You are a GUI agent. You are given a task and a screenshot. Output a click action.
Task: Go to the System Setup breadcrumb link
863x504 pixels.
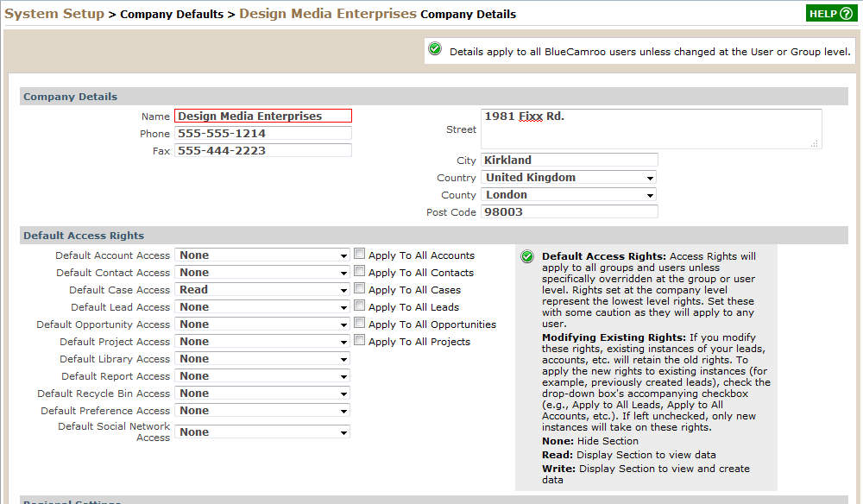tap(54, 14)
